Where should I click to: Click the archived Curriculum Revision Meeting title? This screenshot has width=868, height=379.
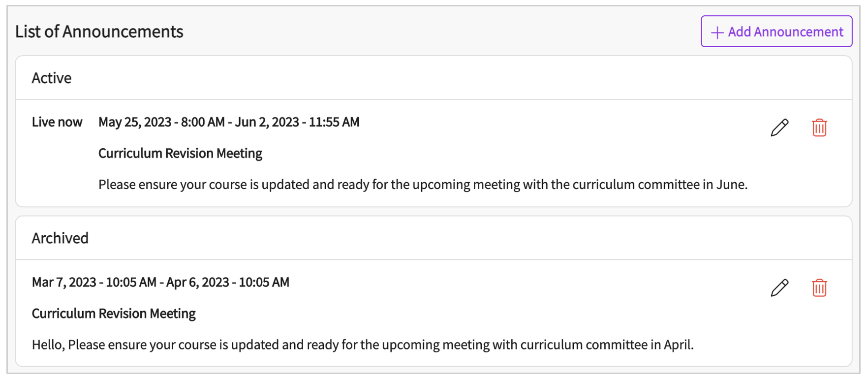click(x=114, y=314)
